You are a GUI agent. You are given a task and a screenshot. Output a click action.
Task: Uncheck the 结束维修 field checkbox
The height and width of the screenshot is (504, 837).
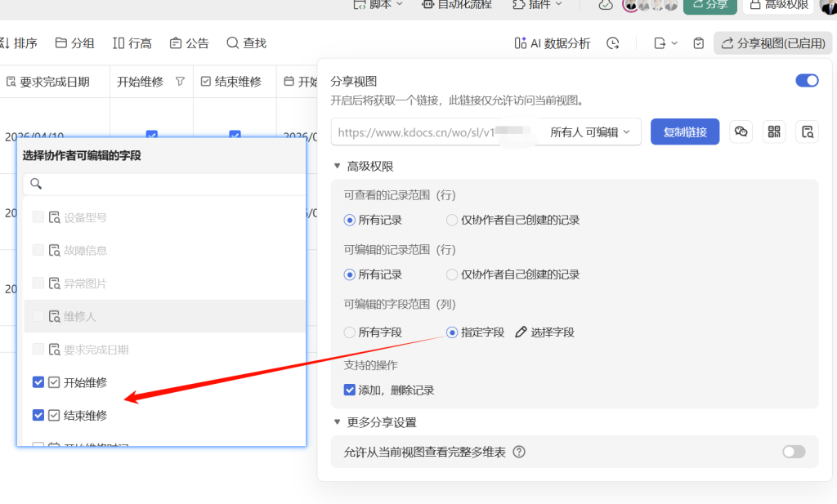click(x=38, y=416)
